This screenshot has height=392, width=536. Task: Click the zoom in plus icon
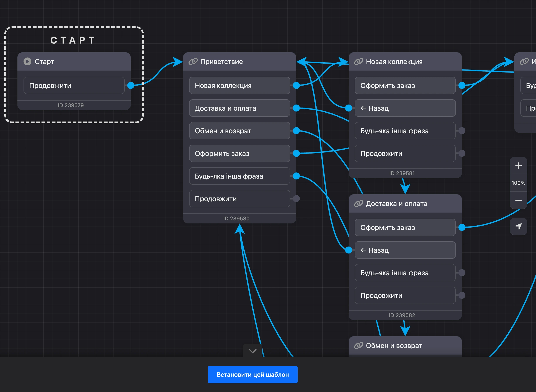point(518,165)
